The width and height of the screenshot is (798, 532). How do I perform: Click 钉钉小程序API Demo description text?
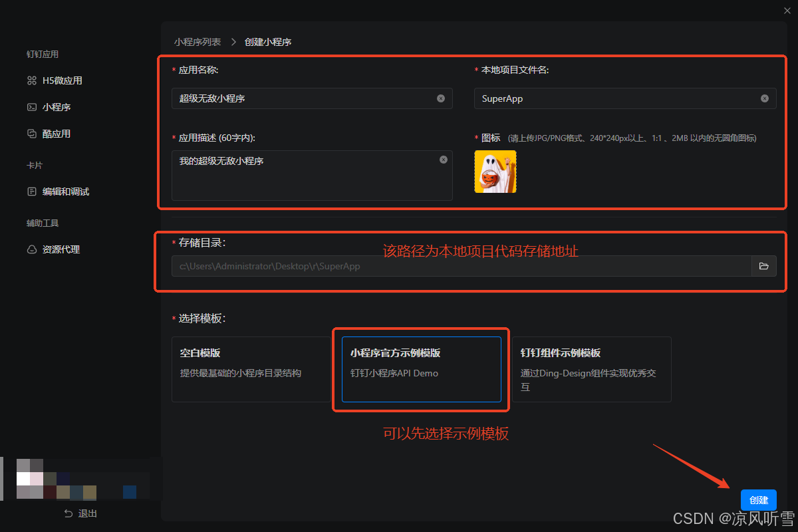pos(394,373)
